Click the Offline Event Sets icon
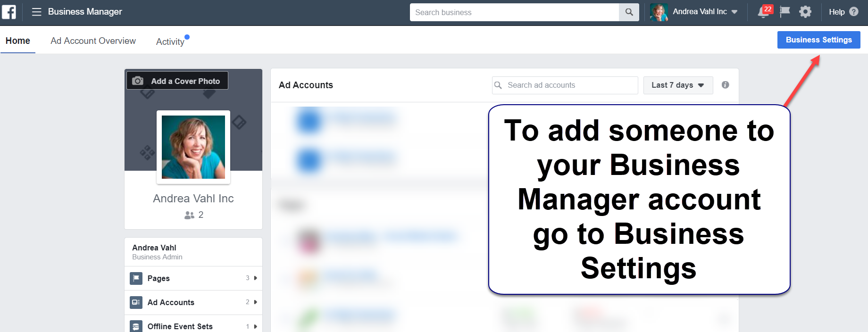The height and width of the screenshot is (332, 868). (x=136, y=326)
